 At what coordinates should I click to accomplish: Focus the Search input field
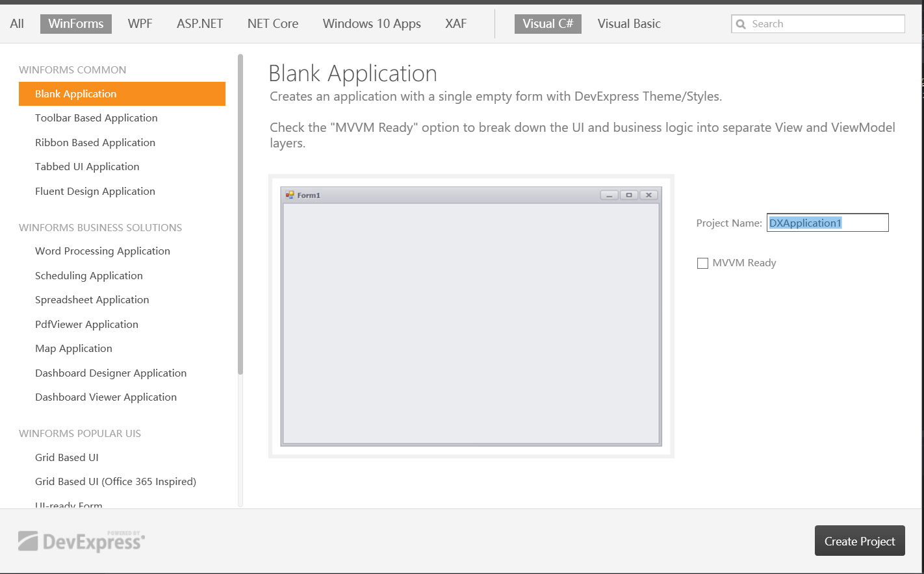point(818,24)
